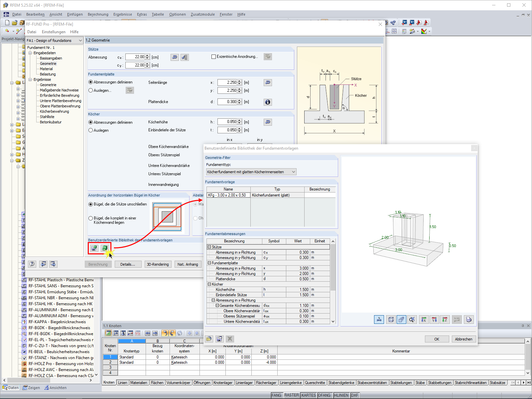Image resolution: width=532 pixels, height=399 pixels.
Task: View preview in Y direction
Action: coord(434,320)
